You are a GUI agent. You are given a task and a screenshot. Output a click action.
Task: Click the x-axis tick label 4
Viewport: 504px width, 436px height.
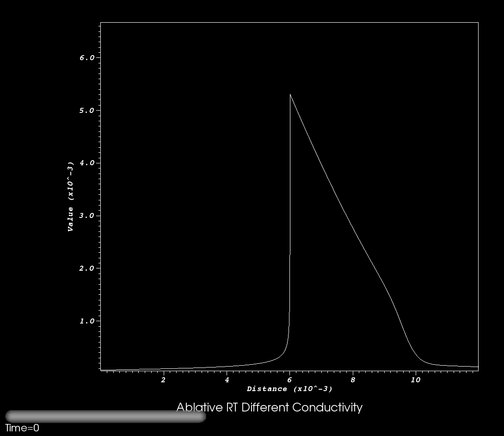tap(227, 380)
